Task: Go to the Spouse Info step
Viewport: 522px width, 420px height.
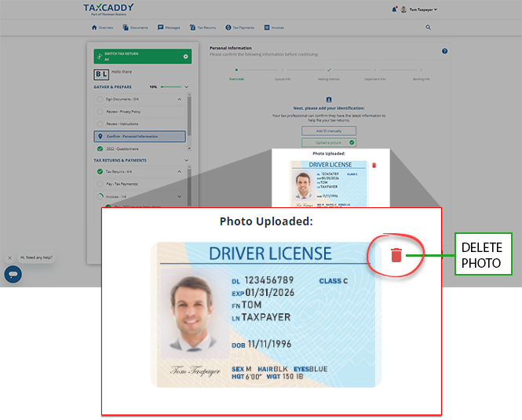Action: pyautogui.click(x=283, y=75)
